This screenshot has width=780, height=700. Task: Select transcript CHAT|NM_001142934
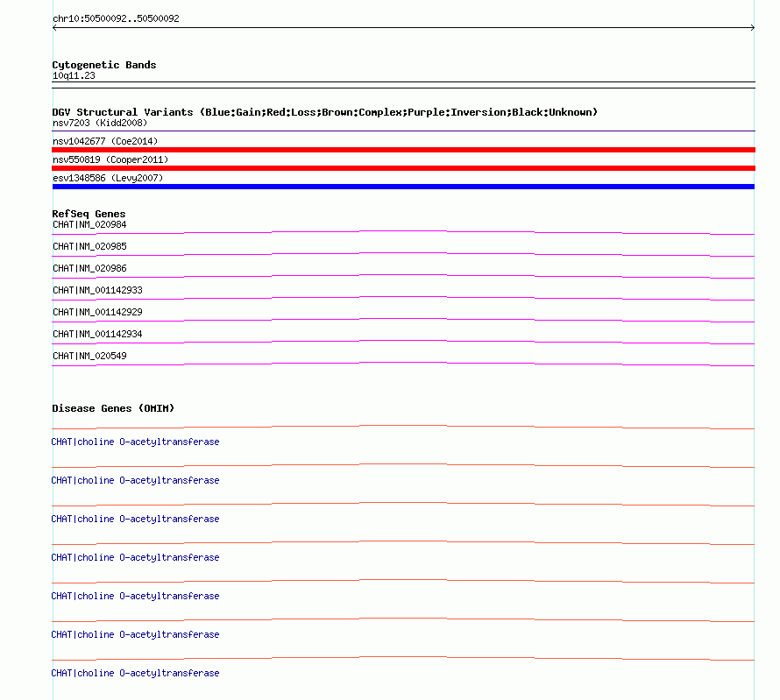click(x=97, y=334)
